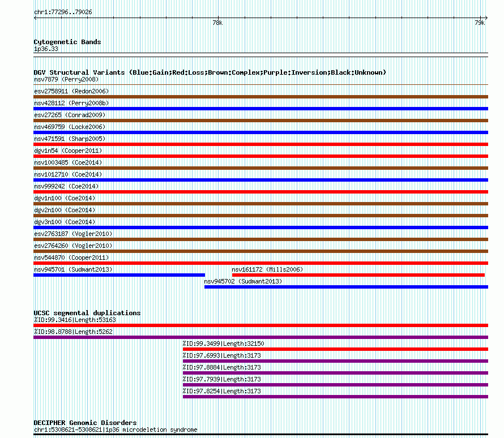Click the short blue bar under nsv945701
Image resolution: width=504 pixels, height=438 pixels.
pos(119,275)
